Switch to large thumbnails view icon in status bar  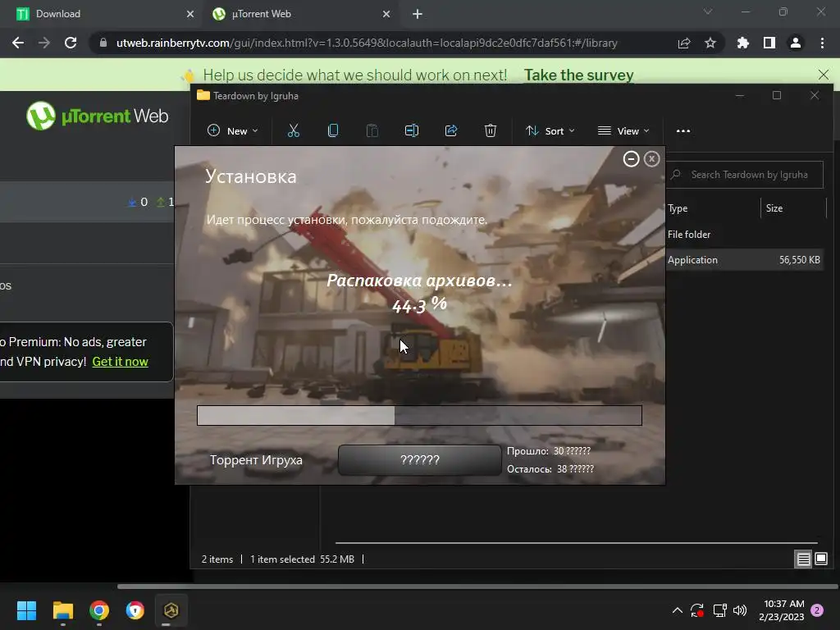[820, 559]
